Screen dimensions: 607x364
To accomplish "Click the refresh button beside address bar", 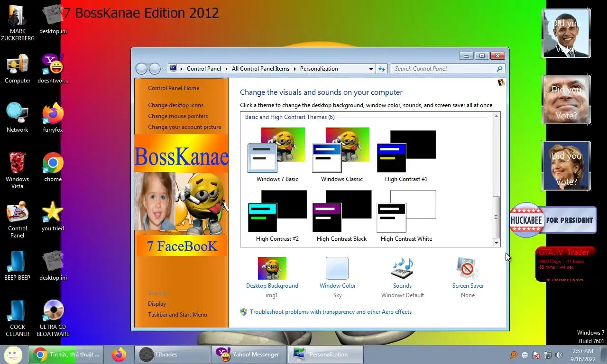I will 382,69.
